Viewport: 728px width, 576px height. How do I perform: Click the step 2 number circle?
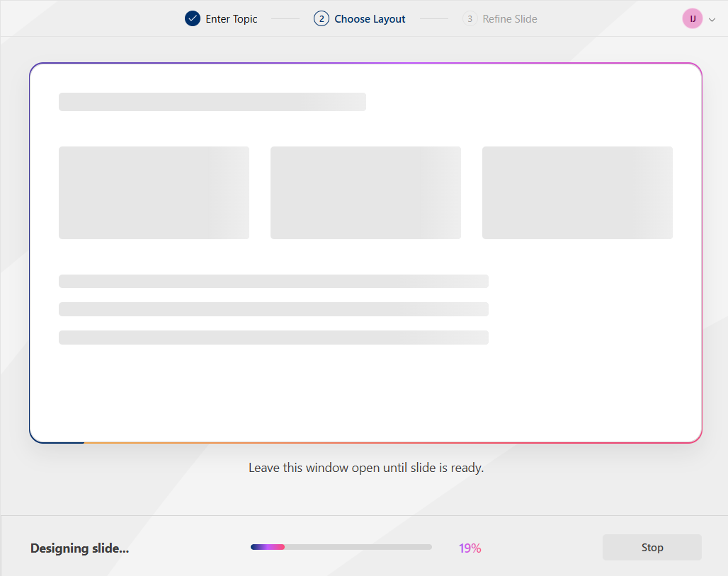tap(322, 18)
